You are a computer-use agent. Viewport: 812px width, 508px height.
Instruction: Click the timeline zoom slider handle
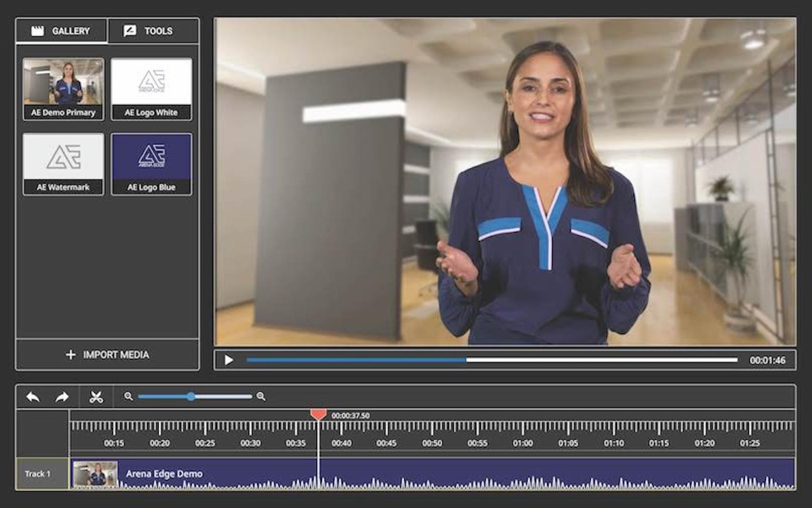click(x=191, y=396)
